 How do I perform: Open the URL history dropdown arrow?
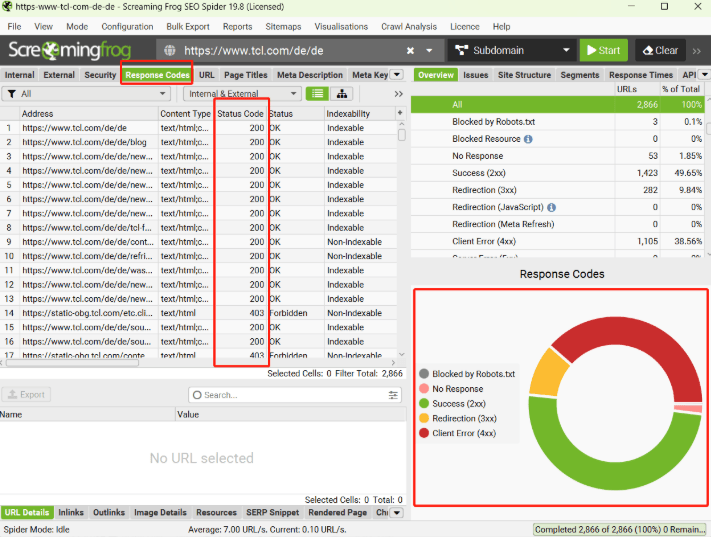[431, 50]
